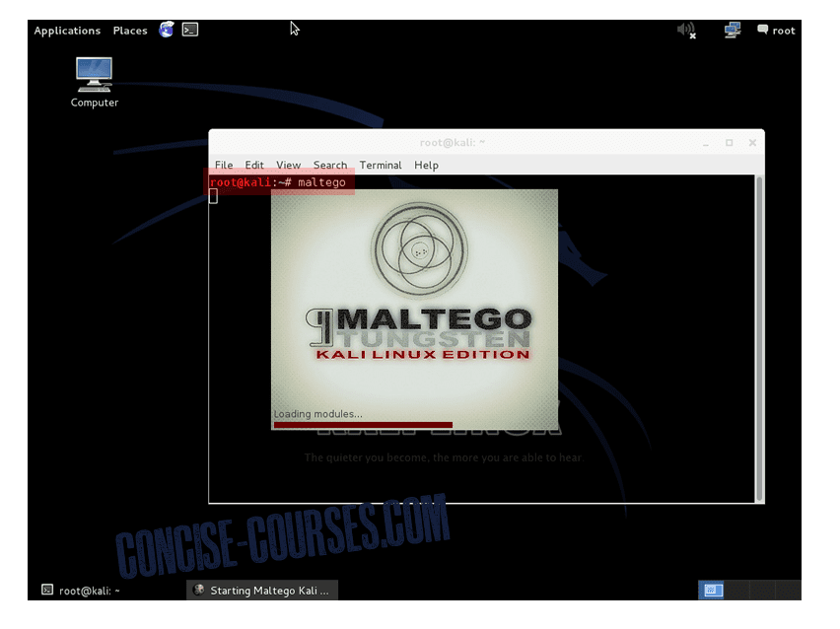Open the Places menu

129,31
